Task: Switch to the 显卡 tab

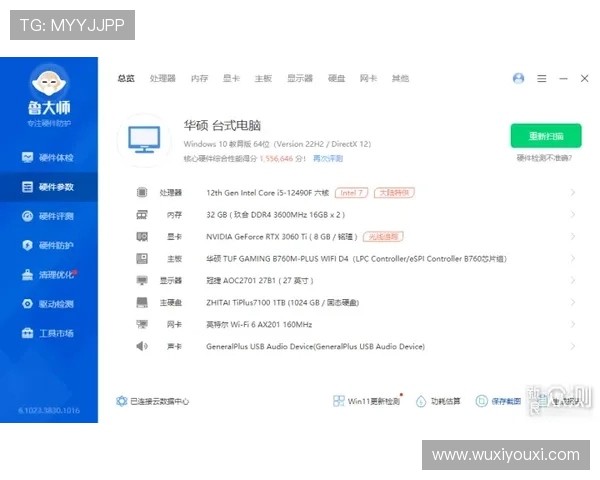Action: pos(232,78)
